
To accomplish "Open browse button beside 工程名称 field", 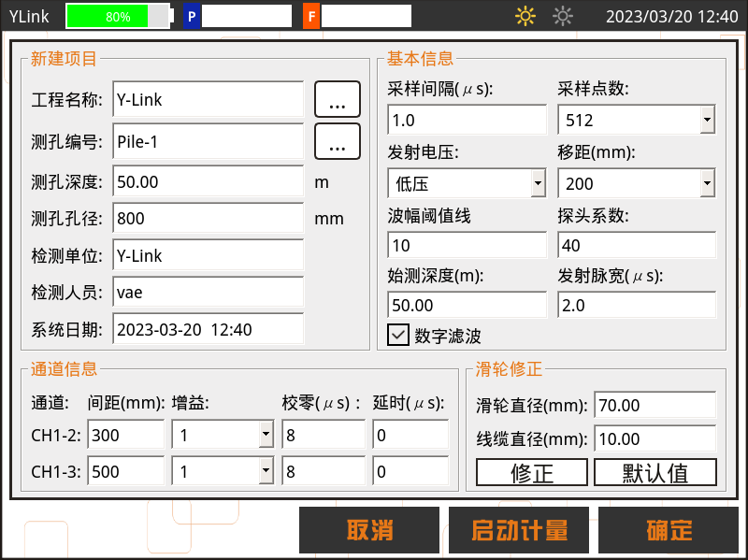I will (337, 98).
